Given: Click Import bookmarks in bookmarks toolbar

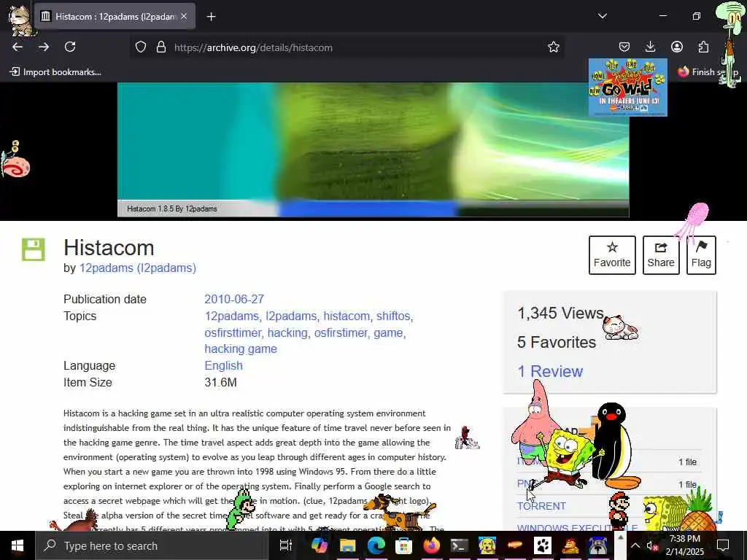Looking at the screenshot, I should [55, 72].
